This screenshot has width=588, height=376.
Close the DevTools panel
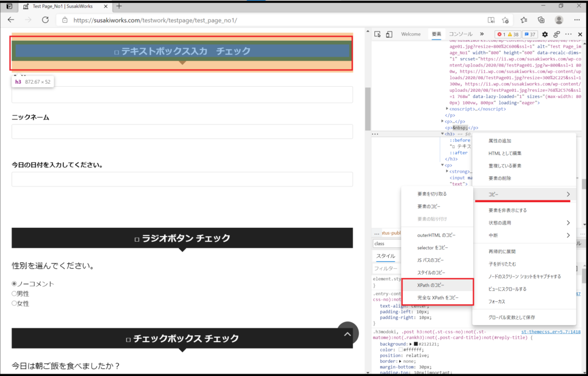(580, 34)
